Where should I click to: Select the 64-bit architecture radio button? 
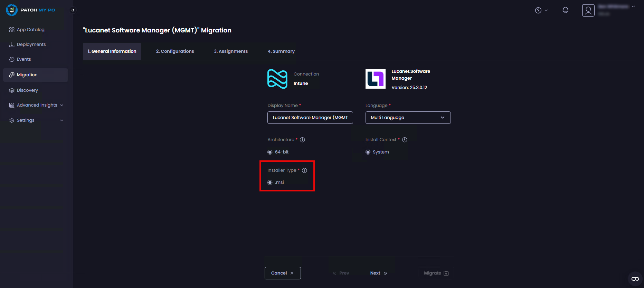270,152
